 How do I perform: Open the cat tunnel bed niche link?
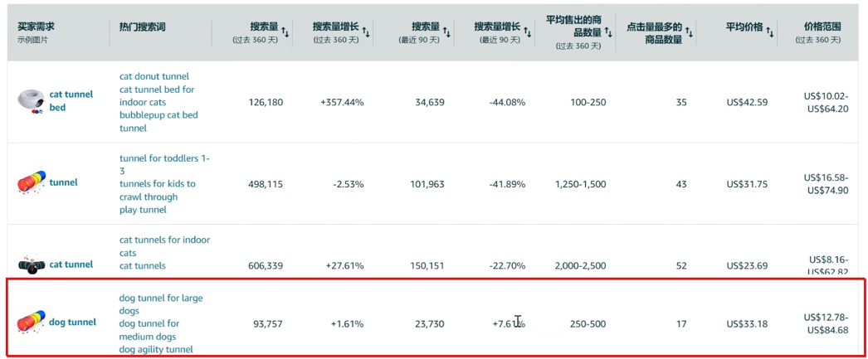point(71,100)
